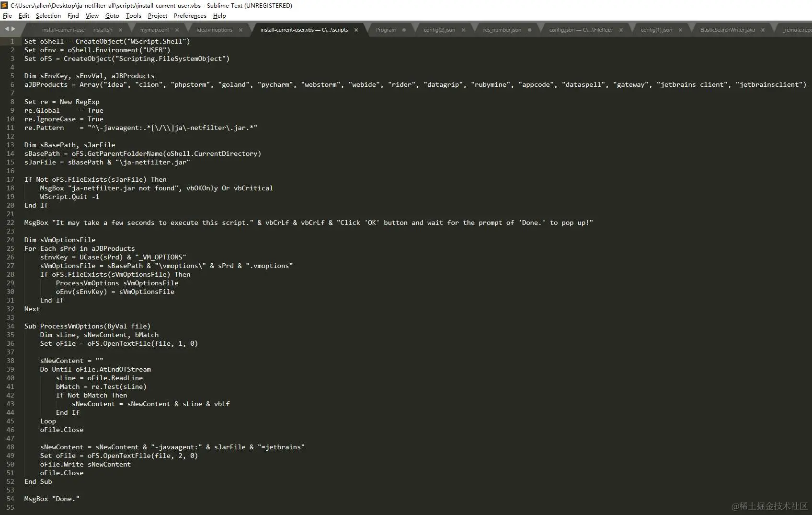Open the Help menu
This screenshot has width=812, height=515.
219,16
